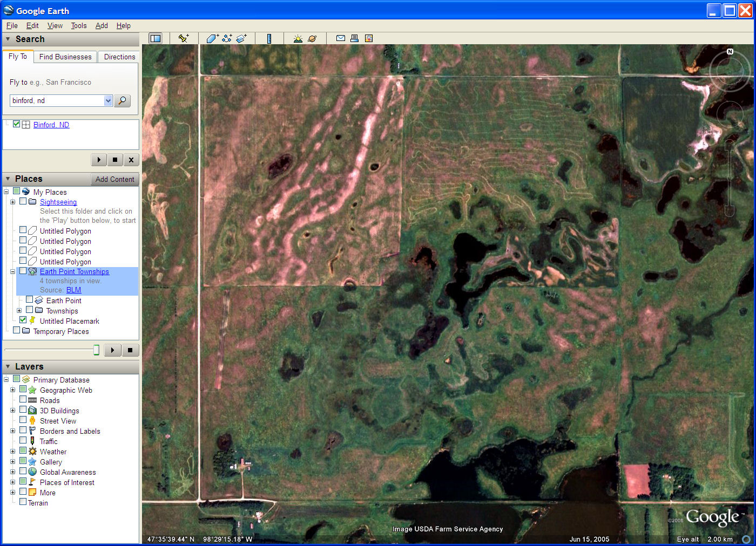Click the Geographic Web star icon
The height and width of the screenshot is (546, 756).
(x=32, y=390)
